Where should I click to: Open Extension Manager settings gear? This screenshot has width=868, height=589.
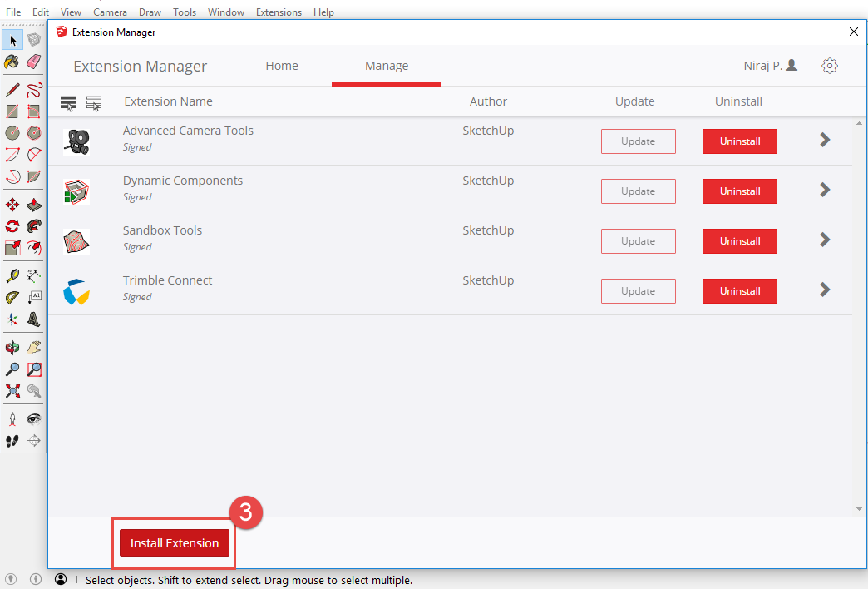tap(829, 66)
